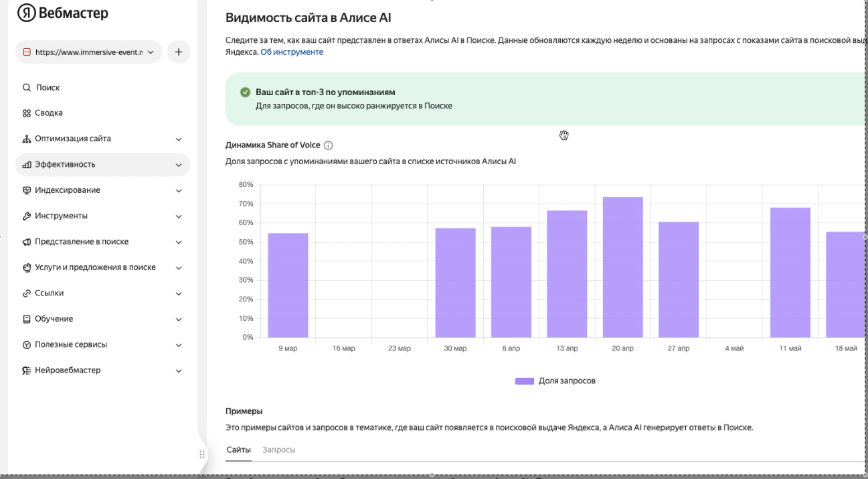
Task: Click the 11 май chart bar
Action: pos(790,273)
